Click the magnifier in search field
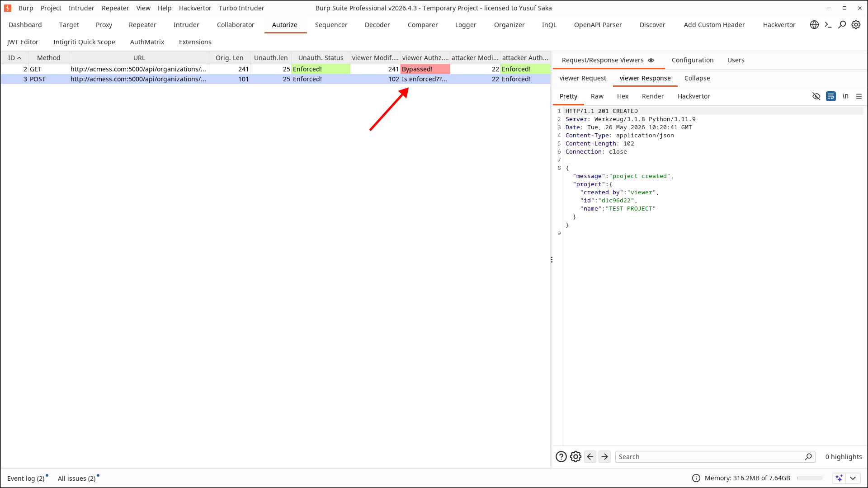This screenshot has width=868, height=488. [808, 457]
